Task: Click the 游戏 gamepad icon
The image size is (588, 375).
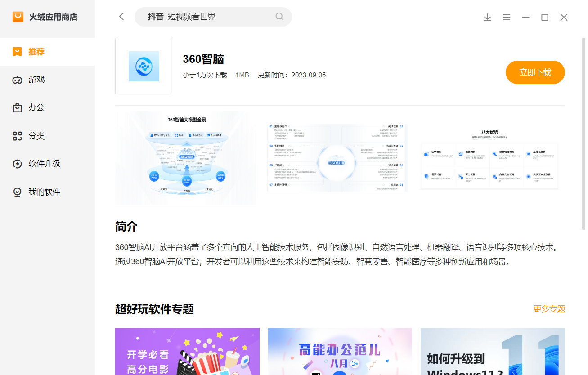Action: pos(17,80)
